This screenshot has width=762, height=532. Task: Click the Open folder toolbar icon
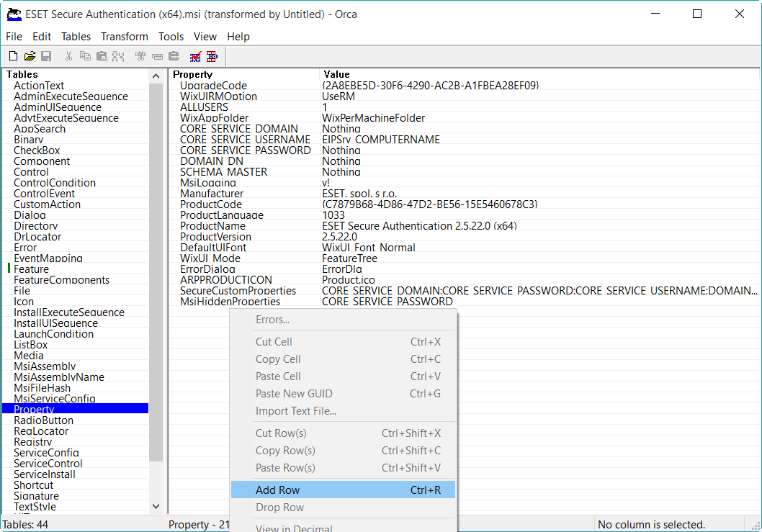tap(30, 56)
